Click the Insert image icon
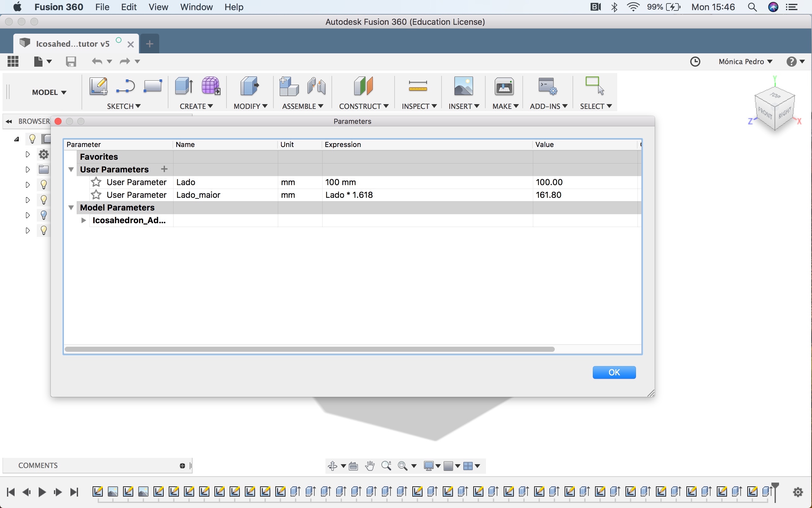 click(463, 86)
